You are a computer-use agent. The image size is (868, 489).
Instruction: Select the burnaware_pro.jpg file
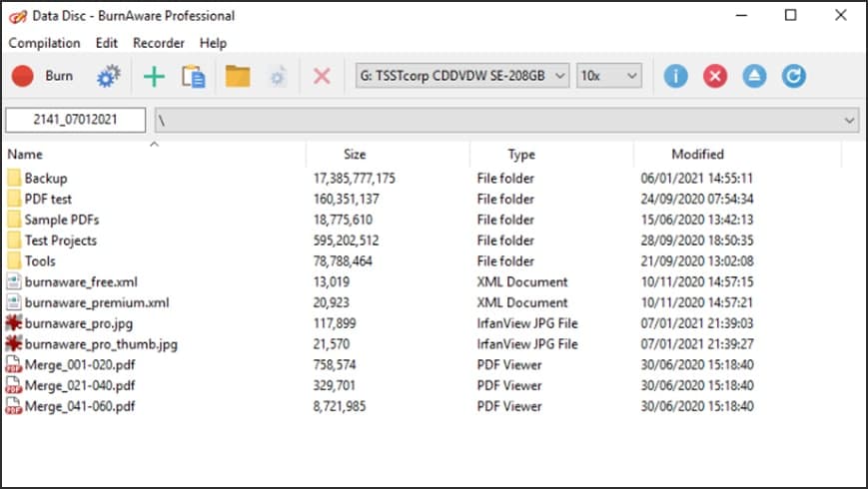(x=78, y=323)
